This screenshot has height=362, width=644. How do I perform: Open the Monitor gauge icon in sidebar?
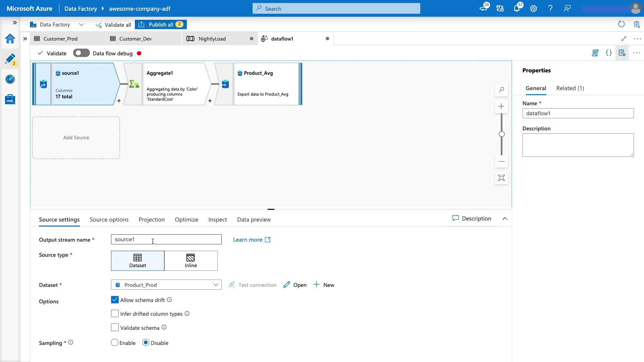10,79
